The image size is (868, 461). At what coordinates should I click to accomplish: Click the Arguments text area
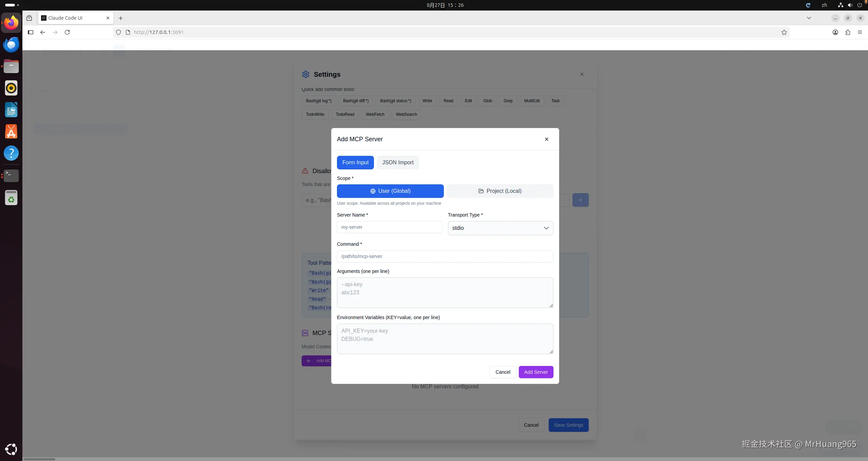point(445,292)
